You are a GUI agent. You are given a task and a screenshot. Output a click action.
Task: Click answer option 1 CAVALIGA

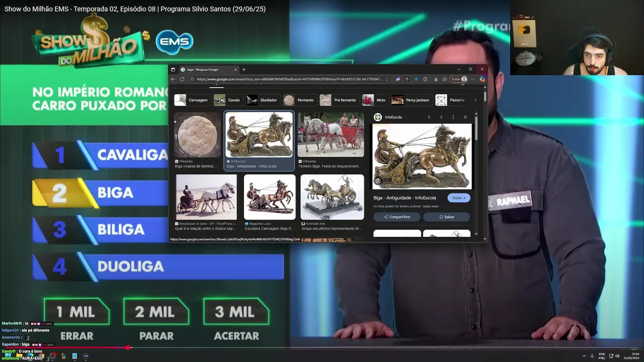(x=100, y=155)
